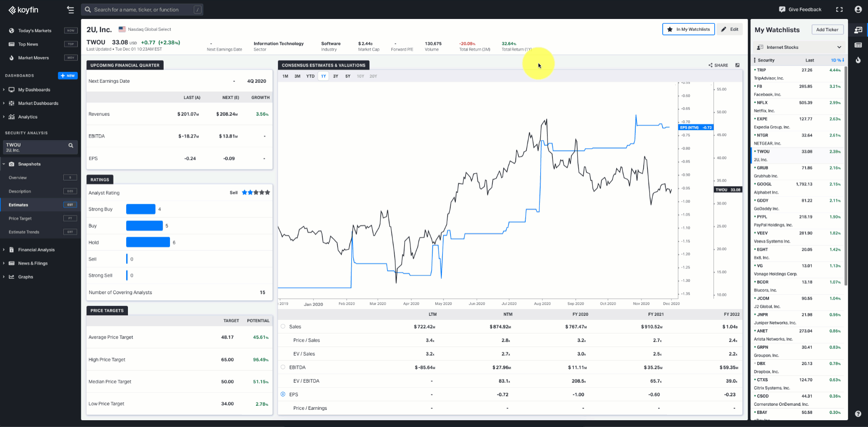This screenshot has height=427, width=868.
Task: Open the Overview snapshot item
Action: click(x=41, y=178)
